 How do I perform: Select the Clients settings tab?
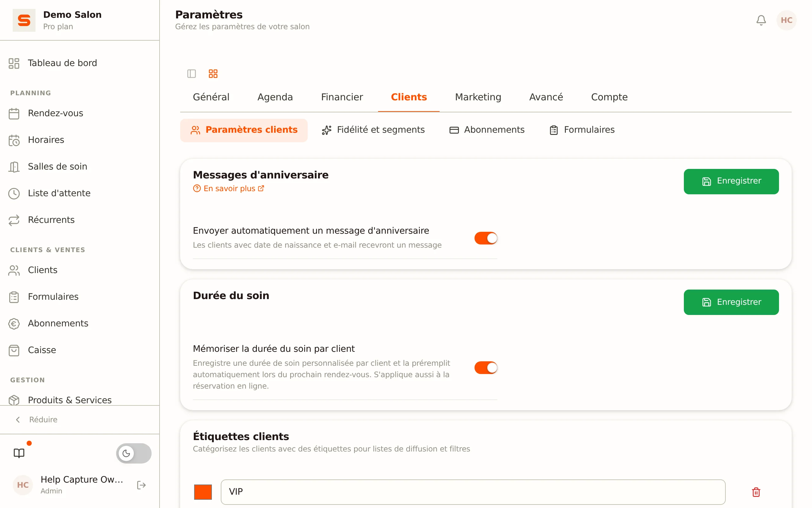click(409, 97)
